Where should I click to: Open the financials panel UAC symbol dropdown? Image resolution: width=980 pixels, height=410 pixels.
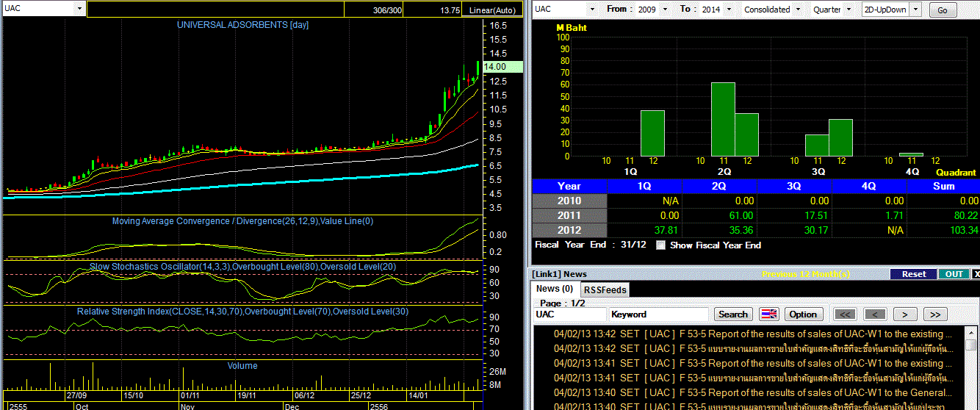[x=593, y=10]
